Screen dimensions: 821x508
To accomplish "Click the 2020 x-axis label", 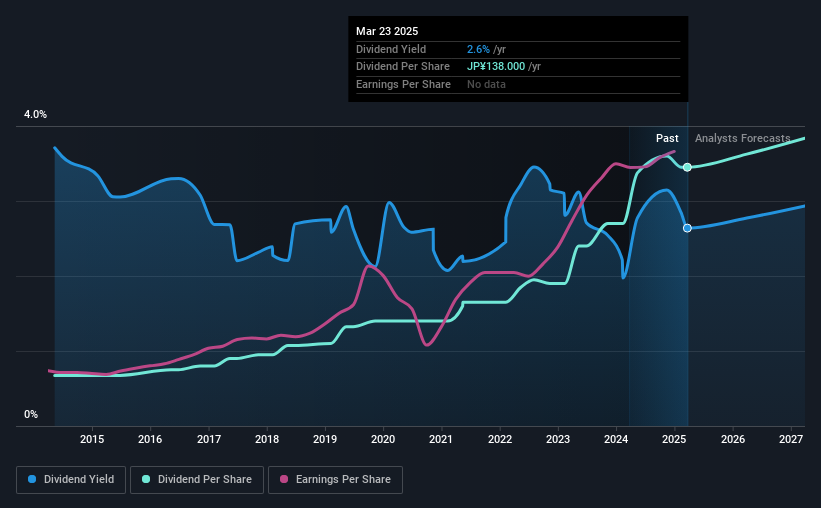I will (383, 439).
